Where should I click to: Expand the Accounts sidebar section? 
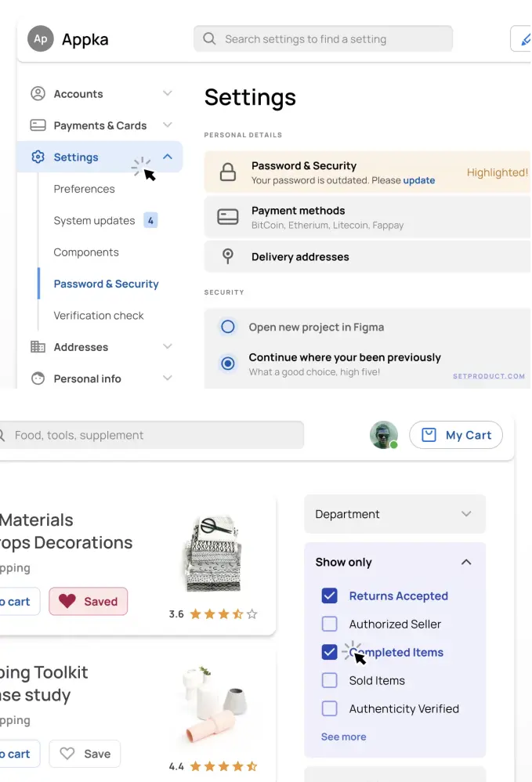[x=167, y=94]
